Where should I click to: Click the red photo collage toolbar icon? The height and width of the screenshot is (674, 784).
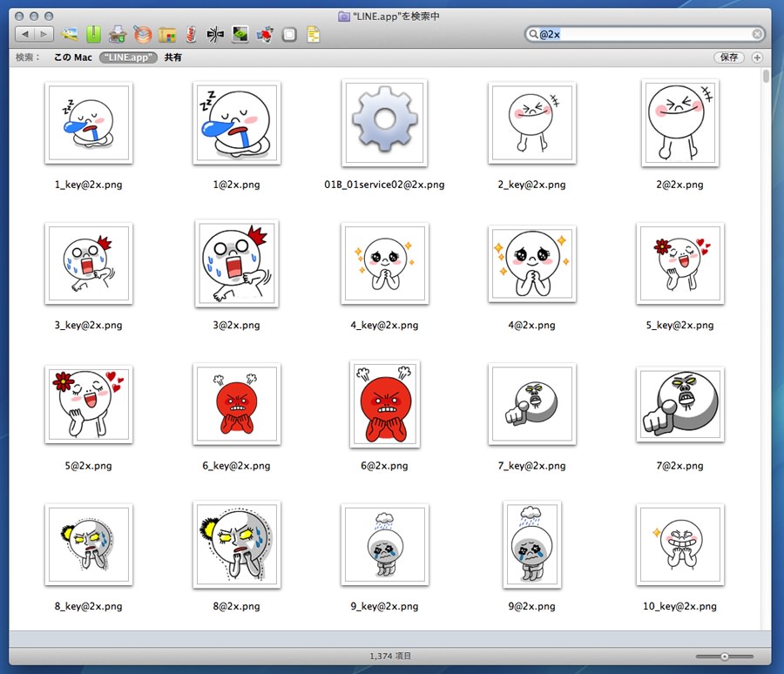click(x=265, y=35)
